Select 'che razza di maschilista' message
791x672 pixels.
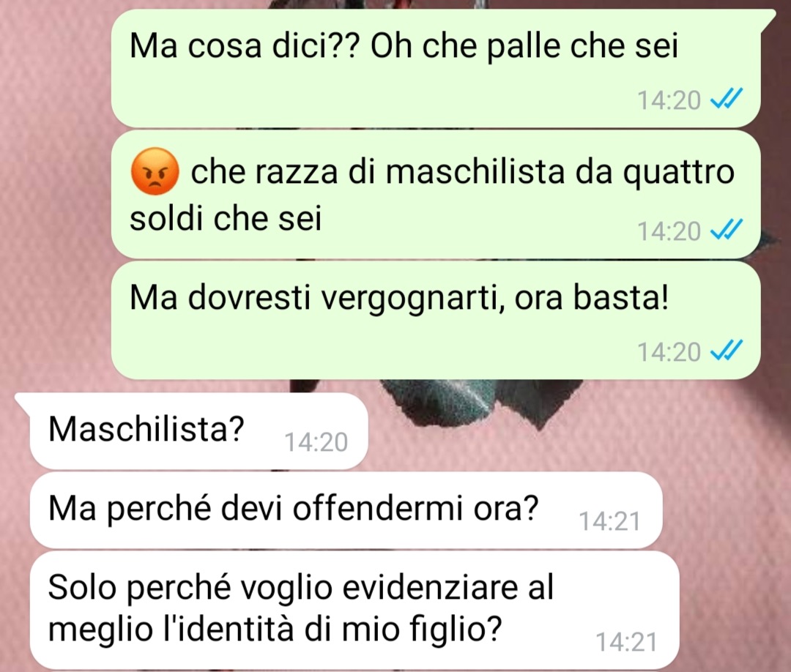coord(436,195)
